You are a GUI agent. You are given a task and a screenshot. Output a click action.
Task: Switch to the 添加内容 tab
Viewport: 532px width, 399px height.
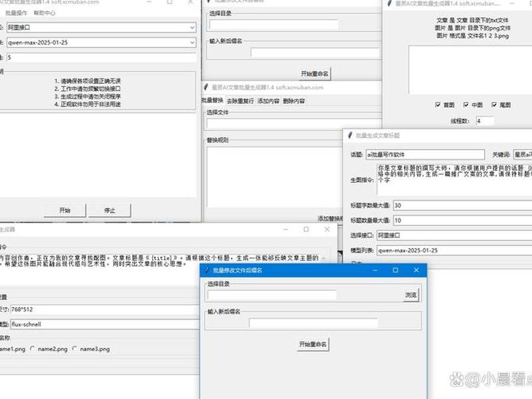coord(268,101)
